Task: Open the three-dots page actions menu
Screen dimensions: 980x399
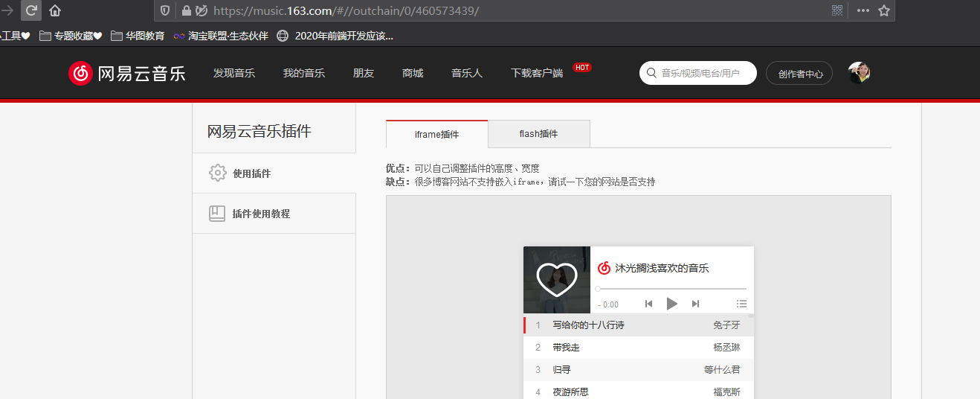Action: 863,10
